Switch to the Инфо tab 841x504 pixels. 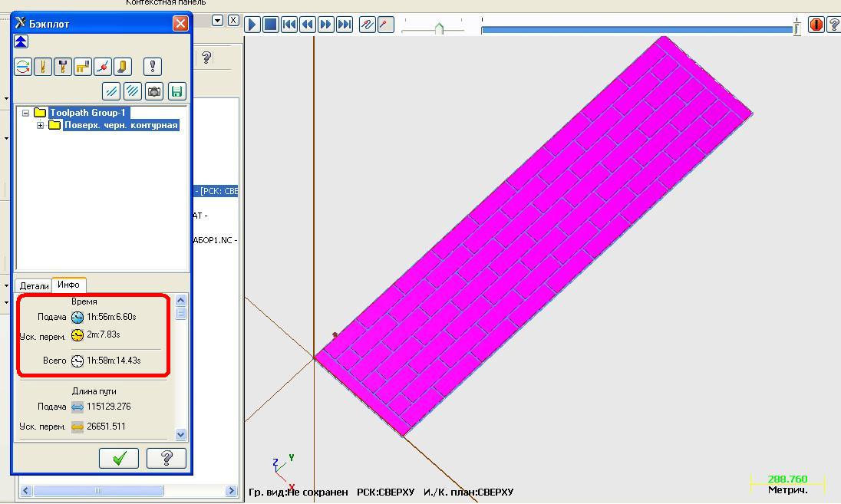[68, 285]
